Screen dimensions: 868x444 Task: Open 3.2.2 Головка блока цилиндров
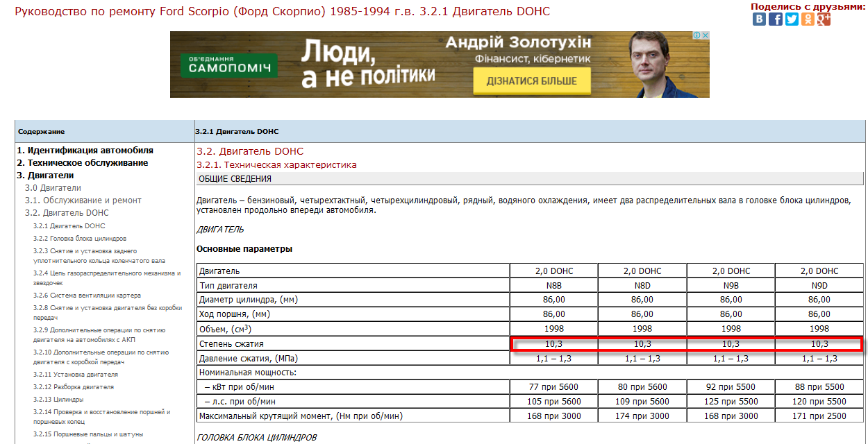pyautogui.click(x=80, y=238)
